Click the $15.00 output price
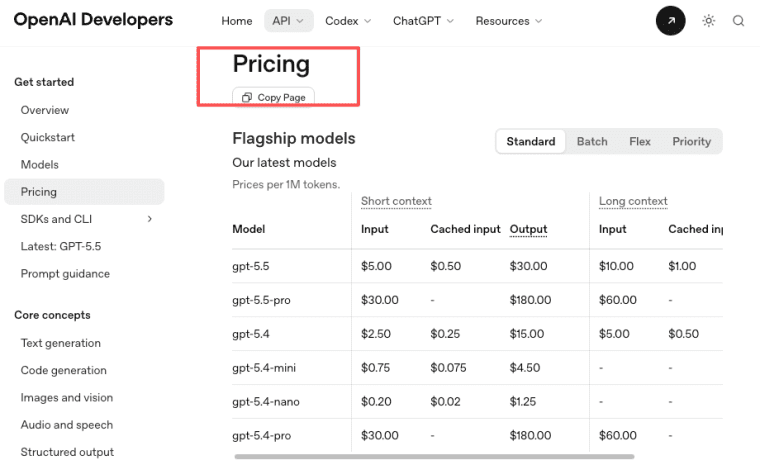 point(526,334)
